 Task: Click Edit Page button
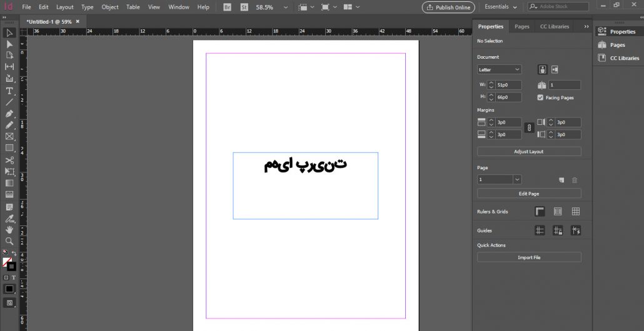tap(529, 194)
